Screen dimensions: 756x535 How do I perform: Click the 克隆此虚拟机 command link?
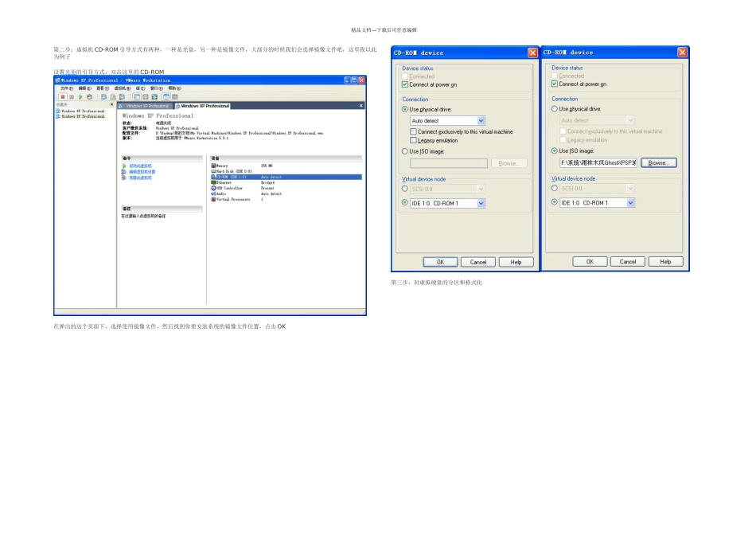pyautogui.click(x=140, y=178)
